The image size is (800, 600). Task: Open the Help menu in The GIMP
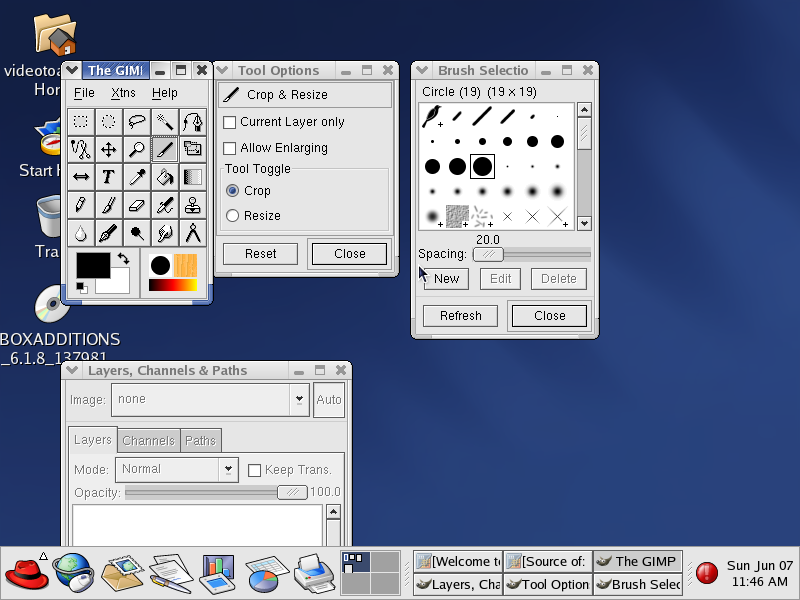[x=165, y=93]
